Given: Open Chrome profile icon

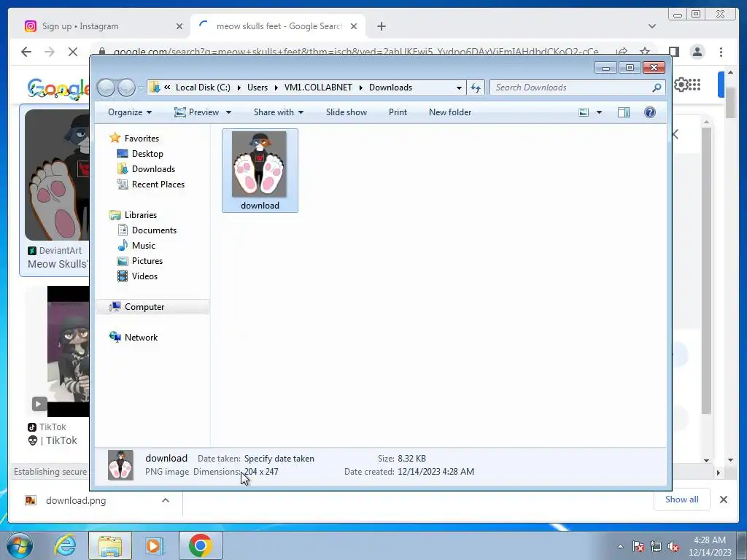Looking at the screenshot, I should coord(697,52).
